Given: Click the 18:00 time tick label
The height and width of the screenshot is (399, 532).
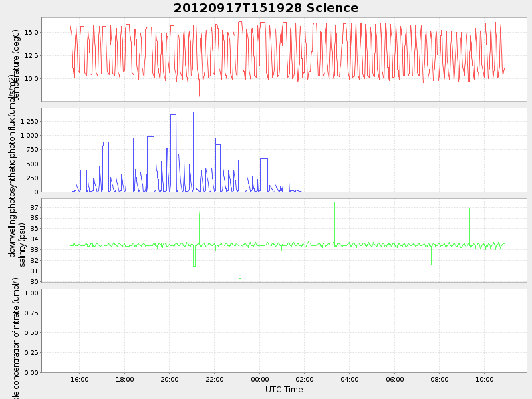Looking at the screenshot, I should (124, 379).
